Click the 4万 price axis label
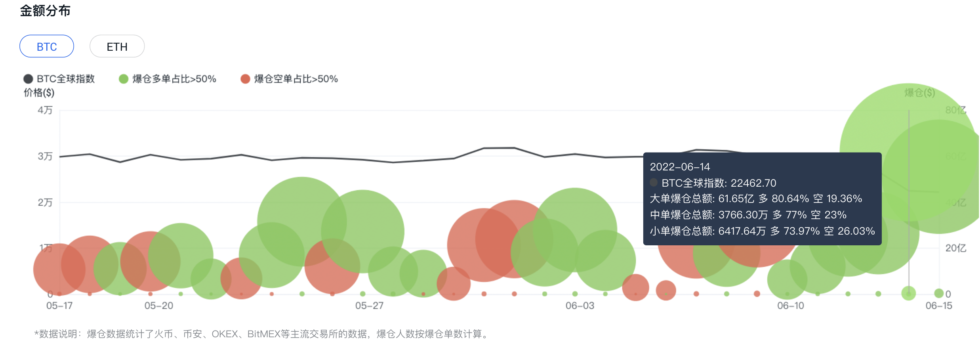Screen dimensions: 980x344 pyautogui.click(x=45, y=110)
